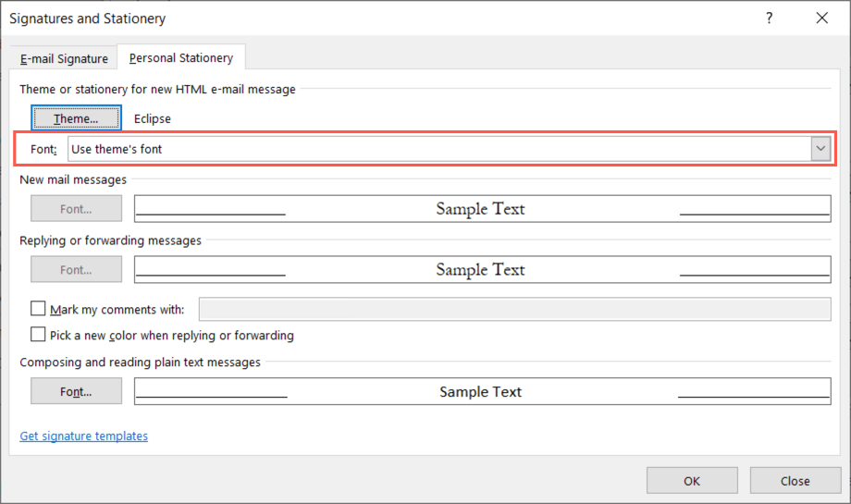The image size is (851, 504).
Task: Click the New mail messages Sample Text preview
Action: tap(481, 209)
